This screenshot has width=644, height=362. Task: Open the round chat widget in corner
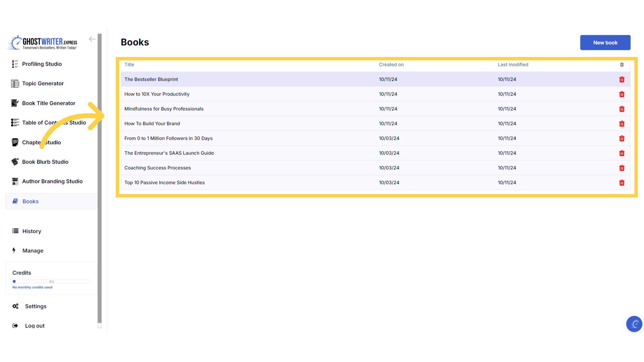pos(634,324)
